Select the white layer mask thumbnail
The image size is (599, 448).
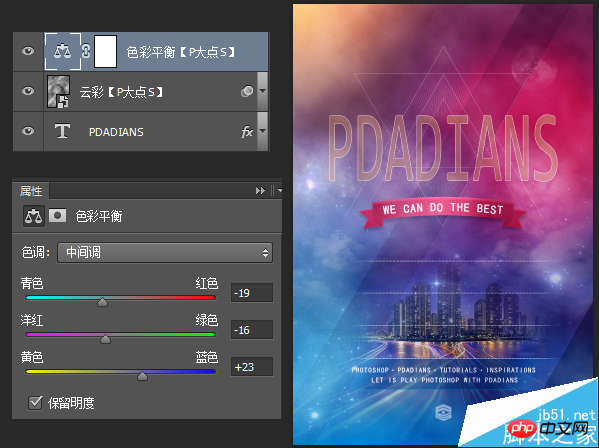coord(105,52)
